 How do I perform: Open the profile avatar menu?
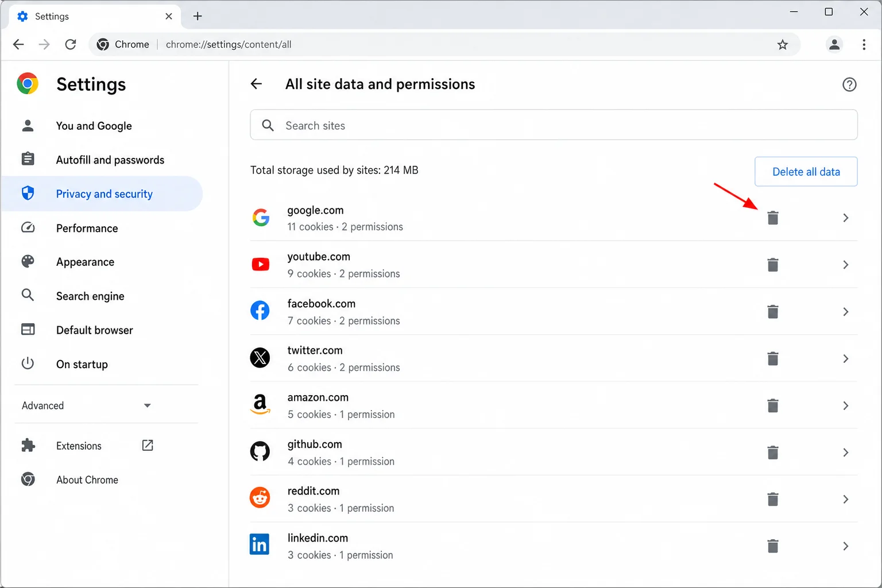[834, 44]
